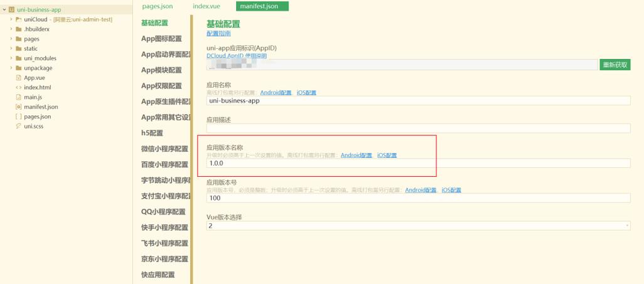Open the QQ小程序配置 section
Screen dimensions: 644x284
pos(163,212)
